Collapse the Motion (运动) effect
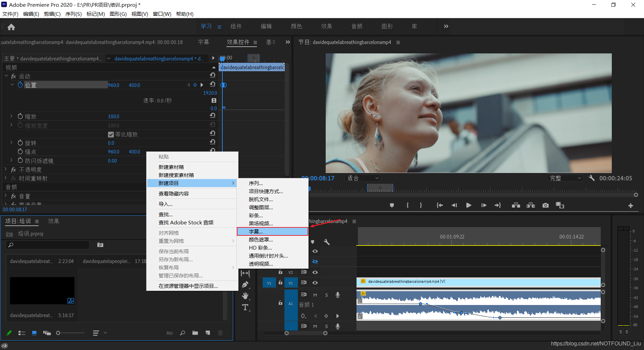Image resolution: width=644 pixels, height=350 pixels. [x=6, y=76]
